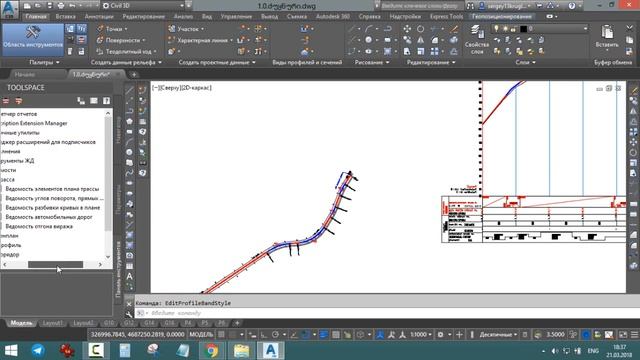Toggle the layer freeze sun icon
Screen dimensions: 640x360
click(x=505, y=29)
